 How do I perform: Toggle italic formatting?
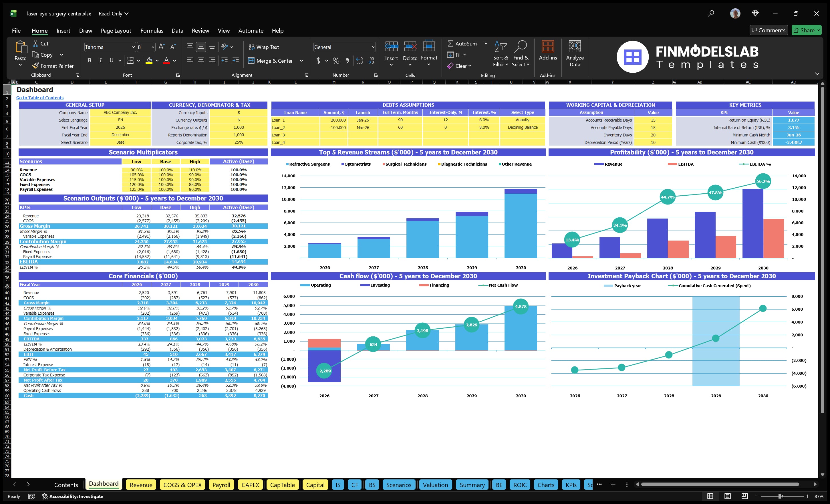pos(100,60)
